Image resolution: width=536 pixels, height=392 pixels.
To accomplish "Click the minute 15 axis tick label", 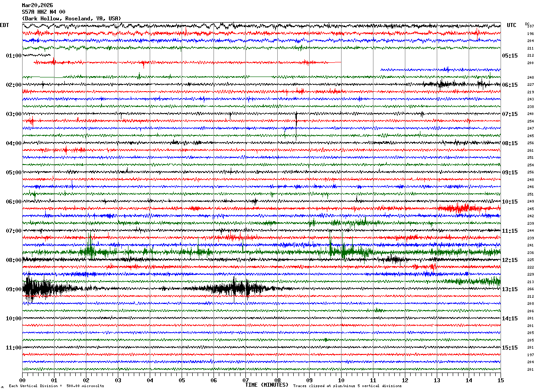I will [501, 380].
